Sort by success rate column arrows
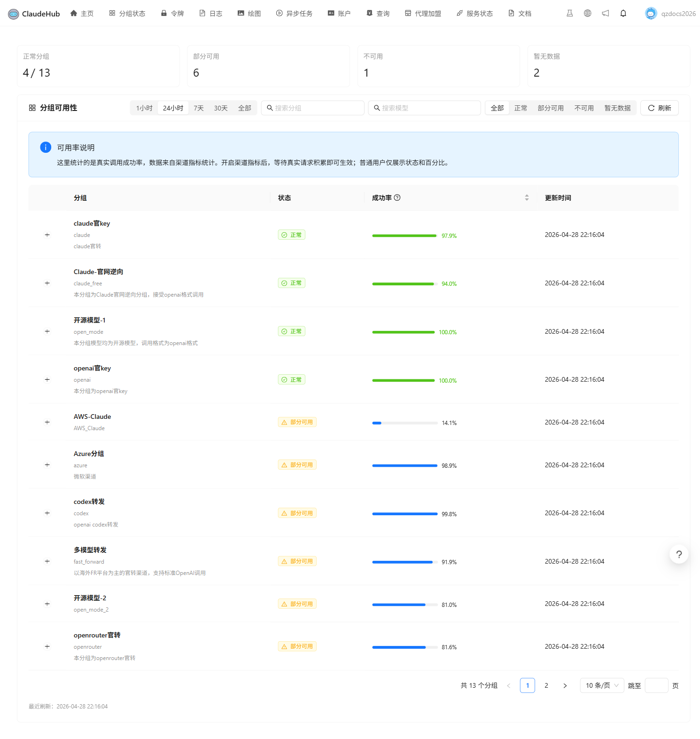The image size is (700, 739). click(x=527, y=198)
